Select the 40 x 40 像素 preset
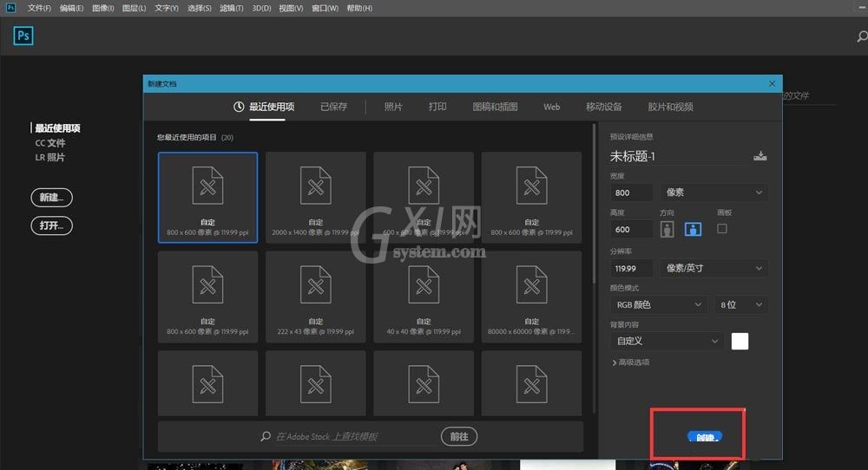Screen dimensions: 868x470 (x=424, y=297)
